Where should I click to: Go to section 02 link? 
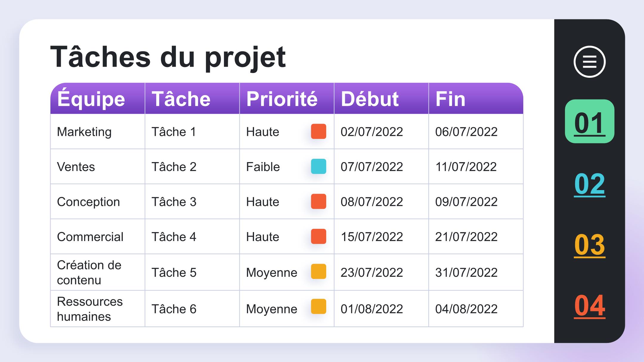pos(589,184)
